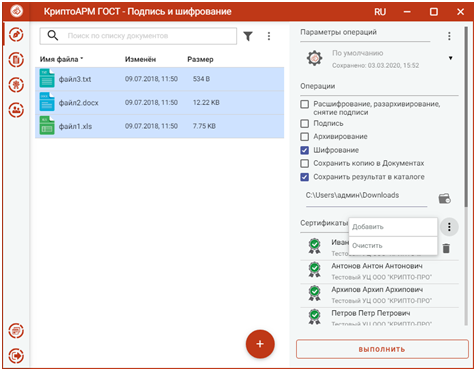Click the файл3.txt file type icon
The height and width of the screenshot is (371, 476).
click(x=47, y=79)
